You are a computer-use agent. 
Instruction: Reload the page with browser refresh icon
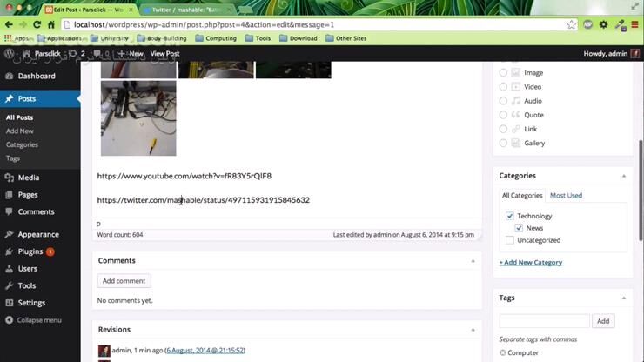[37, 24]
